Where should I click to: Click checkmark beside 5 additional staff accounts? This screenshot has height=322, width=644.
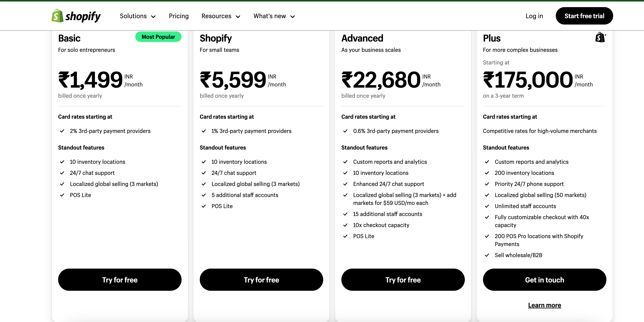pos(204,195)
